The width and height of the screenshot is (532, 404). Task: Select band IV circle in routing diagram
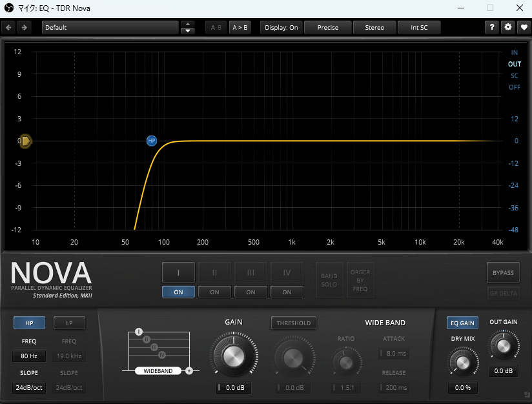tap(162, 355)
